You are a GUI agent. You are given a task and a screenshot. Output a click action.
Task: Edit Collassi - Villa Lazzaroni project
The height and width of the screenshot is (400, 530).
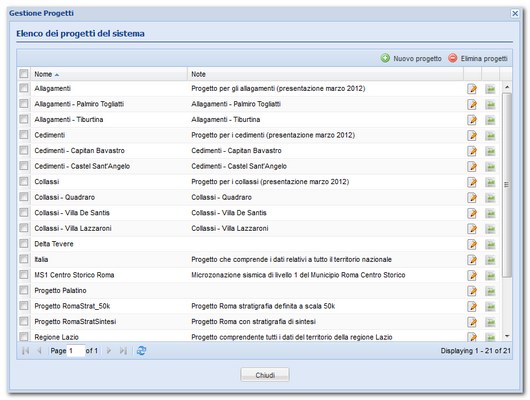472,229
